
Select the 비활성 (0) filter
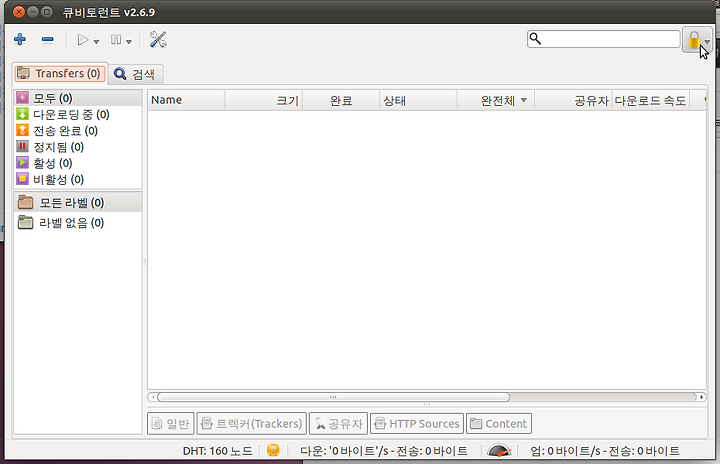[x=77, y=179]
